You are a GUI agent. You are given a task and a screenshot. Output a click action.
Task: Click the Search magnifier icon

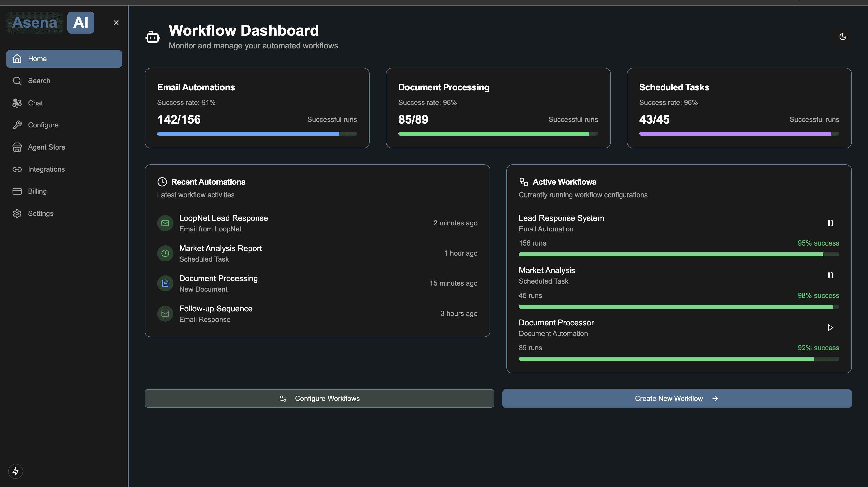pyautogui.click(x=17, y=81)
